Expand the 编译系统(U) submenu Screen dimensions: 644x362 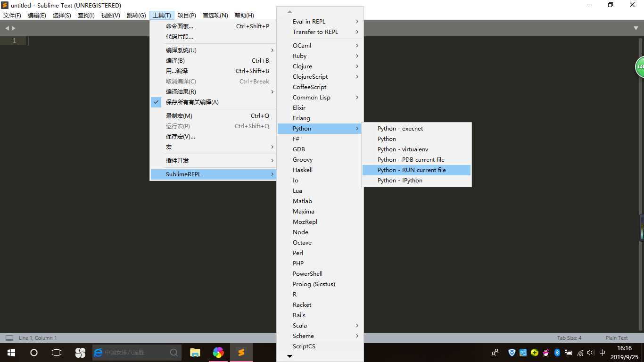tap(213, 50)
